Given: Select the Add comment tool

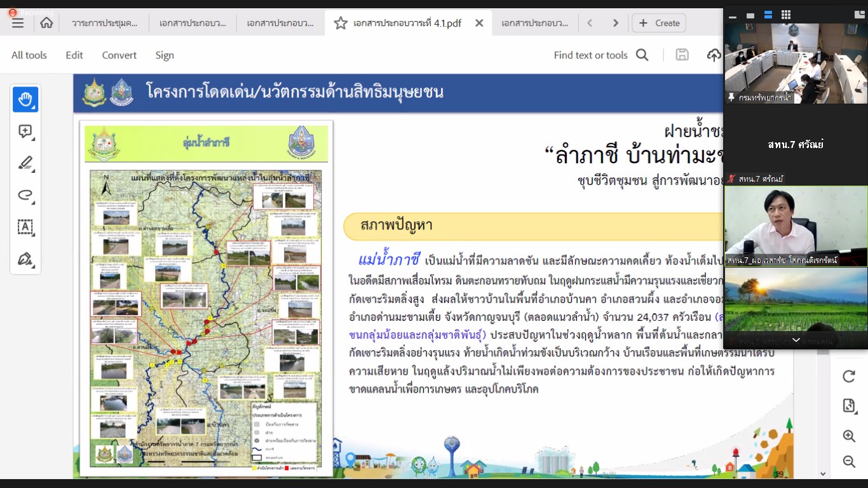Looking at the screenshot, I should (x=25, y=132).
